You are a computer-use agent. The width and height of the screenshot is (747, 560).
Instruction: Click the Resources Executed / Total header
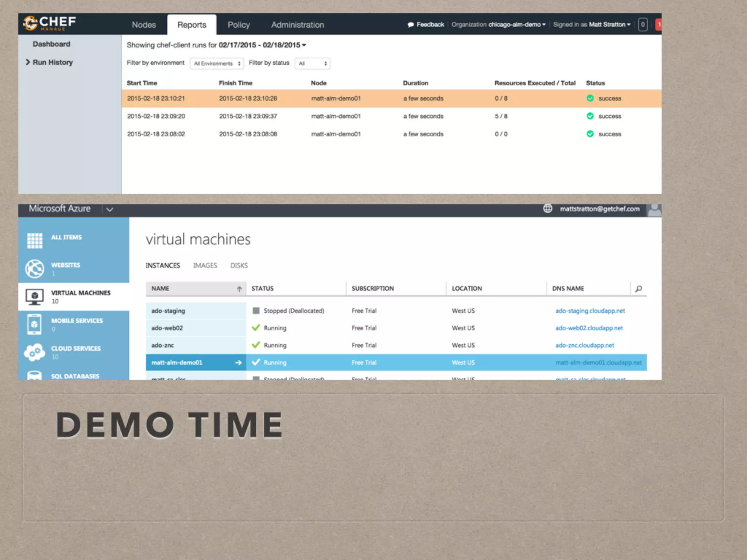[535, 83]
